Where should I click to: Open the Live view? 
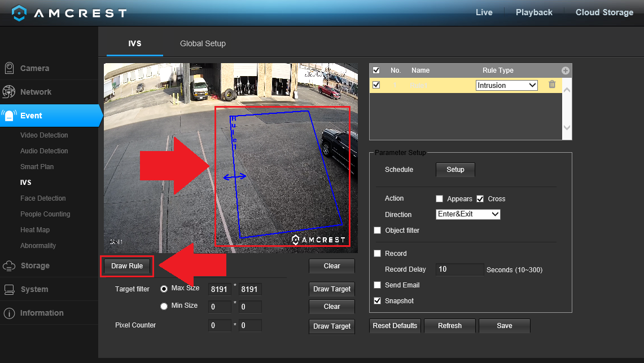pyautogui.click(x=484, y=12)
